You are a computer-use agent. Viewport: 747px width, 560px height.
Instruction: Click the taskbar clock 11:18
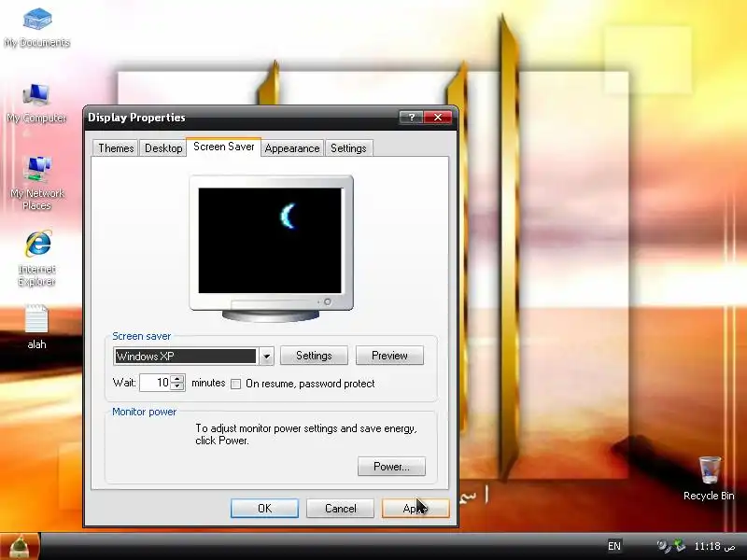point(714,546)
